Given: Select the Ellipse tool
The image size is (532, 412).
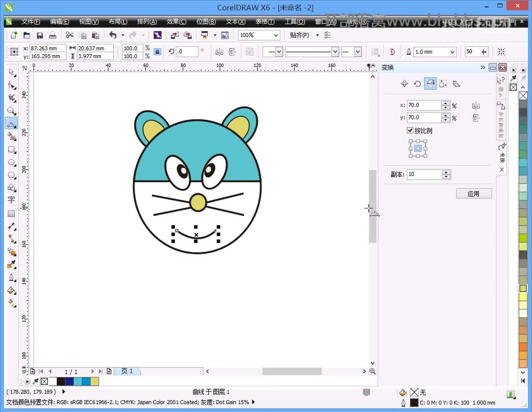Looking at the screenshot, I should coord(11,163).
